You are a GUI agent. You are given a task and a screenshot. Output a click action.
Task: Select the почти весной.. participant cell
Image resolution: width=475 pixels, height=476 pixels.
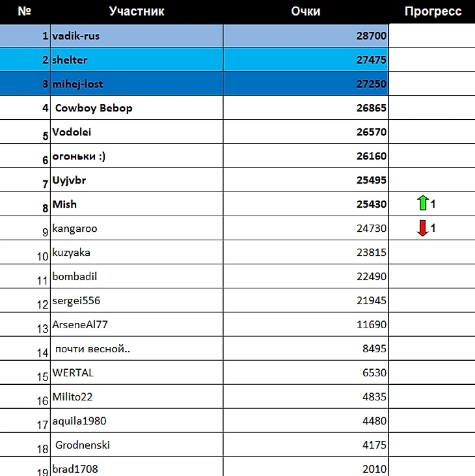(137, 348)
